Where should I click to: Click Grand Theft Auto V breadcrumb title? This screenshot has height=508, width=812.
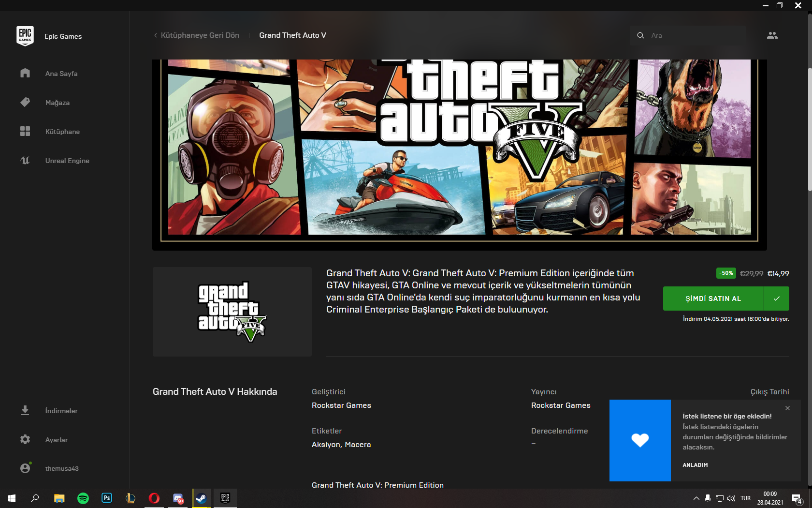pyautogui.click(x=292, y=35)
